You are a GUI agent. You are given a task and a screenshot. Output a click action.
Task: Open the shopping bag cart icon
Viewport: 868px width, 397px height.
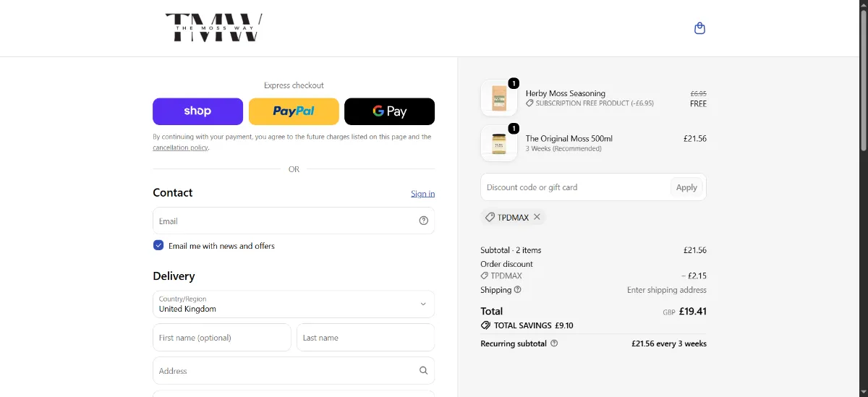tap(699, 28)
